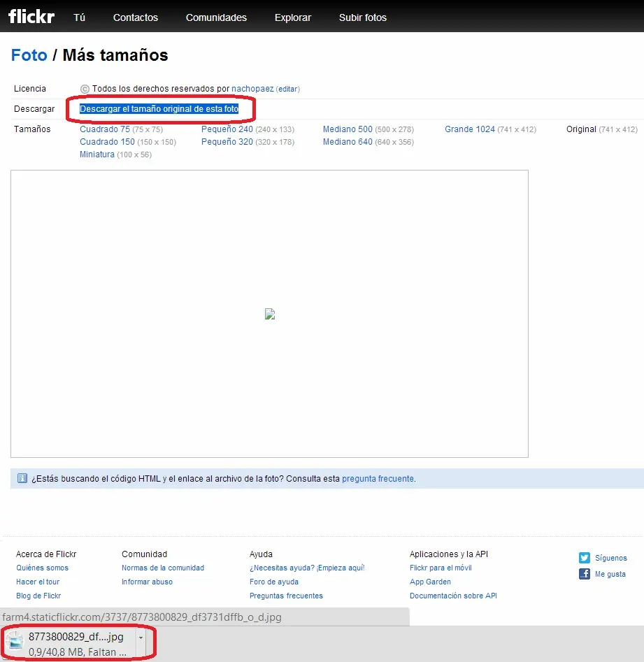This screenshot has width=644, height=662.
Task: Click Descargar el tamaño original de esta foto
Action: click(159, 109)
